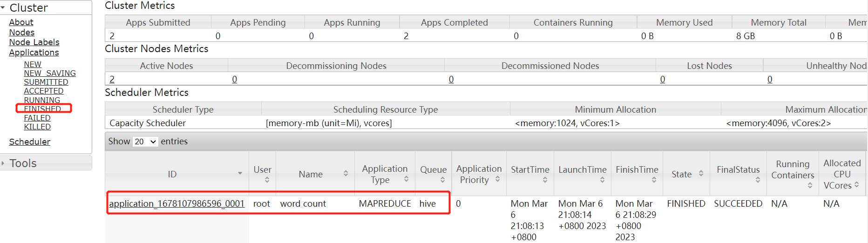Image resolution: width=868 pixels, height=243 pixels.
Task: Select the 'root' user cell
Action: click(262, 203)
